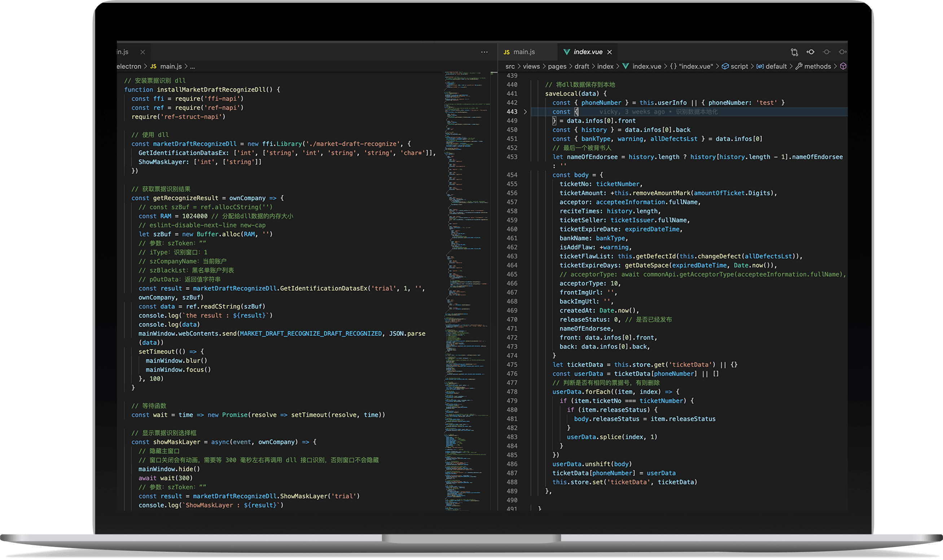Expand the folded code at line 443
This screenshot has height=560, width=943.
point(525,112)
